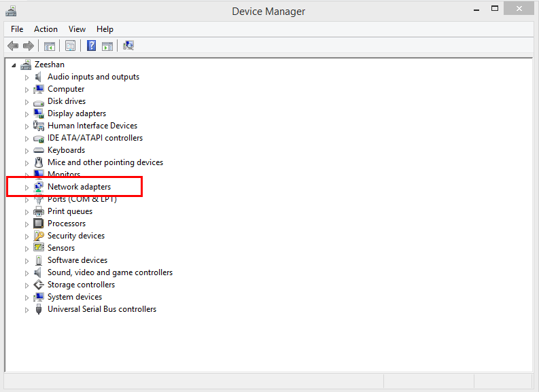The height and width of the screenshot is (392, 539).
Task: Click the Show/Hide Console Tree icon
Action: 49,46
